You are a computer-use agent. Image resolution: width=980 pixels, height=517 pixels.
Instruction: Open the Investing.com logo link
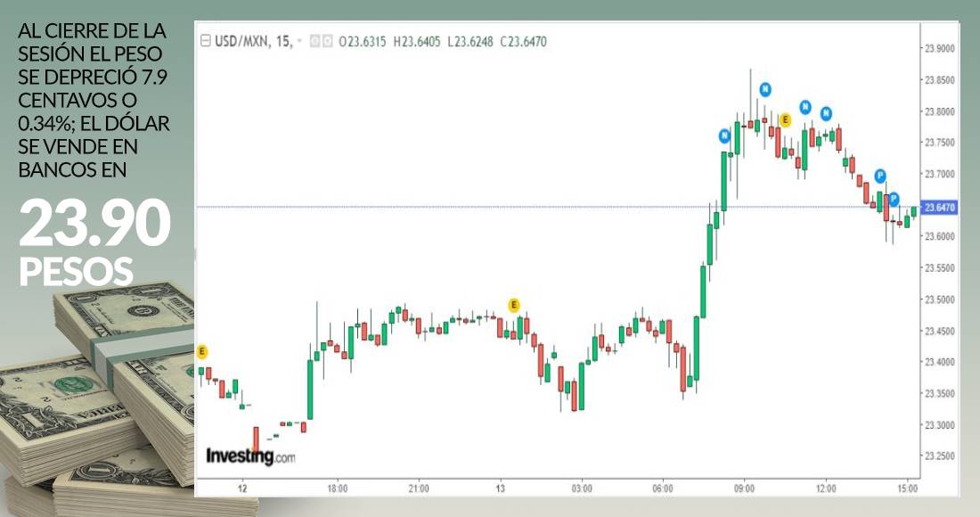[x=250, y=455]
